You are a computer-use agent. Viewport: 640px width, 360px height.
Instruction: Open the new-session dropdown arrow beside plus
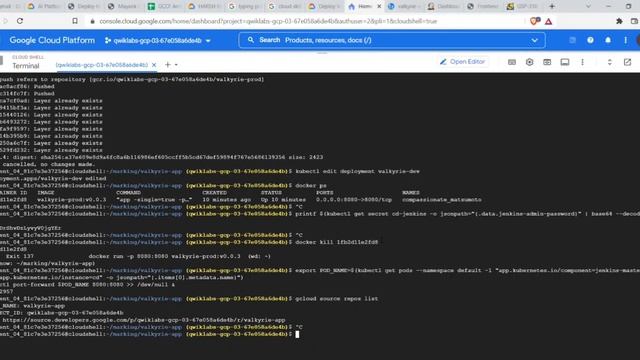pyautogui.click(x=176, y=65)
